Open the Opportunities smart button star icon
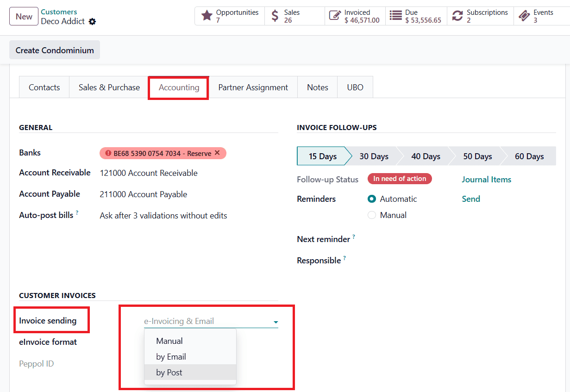570x392 pixels. coord(207,15)
